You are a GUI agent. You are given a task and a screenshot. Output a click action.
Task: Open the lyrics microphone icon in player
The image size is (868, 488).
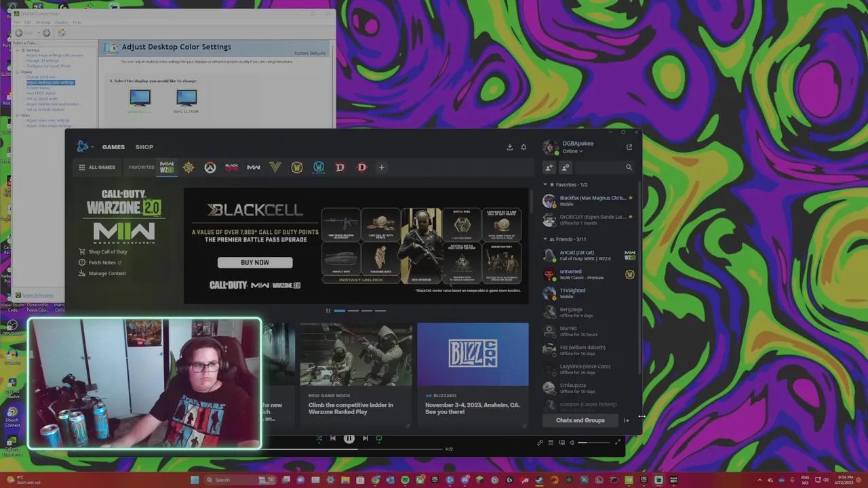pyautogui.click(x=540, y=443)
